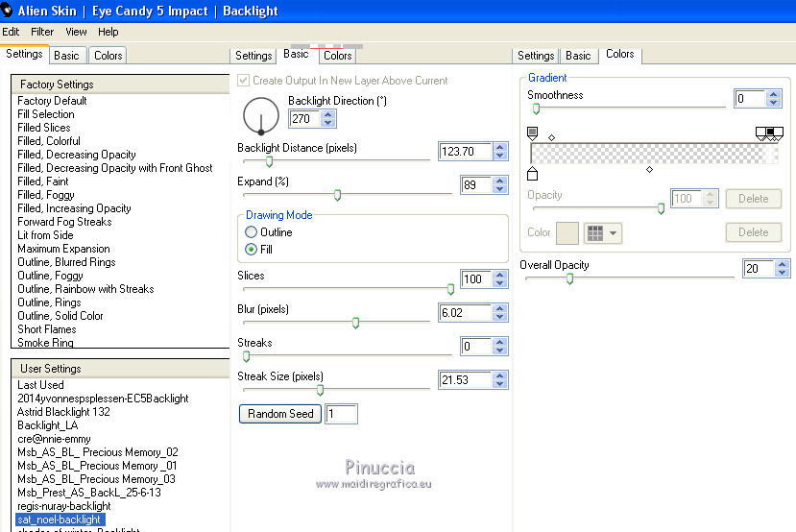Image resolution: width=796 pixels, height=532 pixels.
Task: Click the Backlight Direction dial
Action: click(261, 116)
